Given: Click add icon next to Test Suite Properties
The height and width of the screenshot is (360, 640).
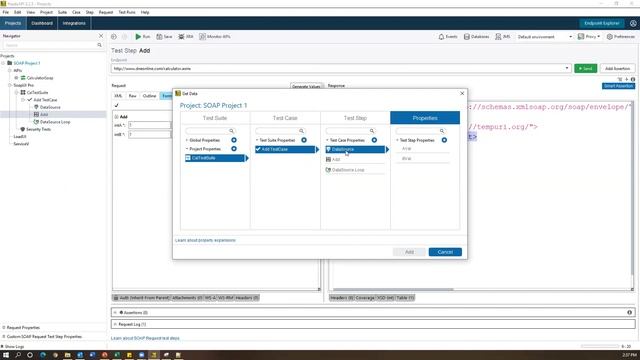Looking at the screenshot, I should 304,140.
